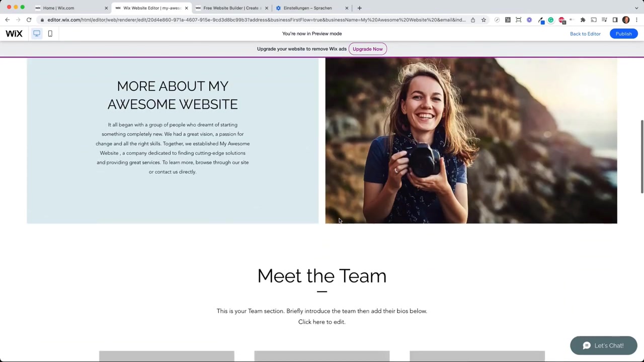This screenshot has width=644, height=362.
Task: Click the screenshot capture extension icon
Action: click(x=519, y=20)
